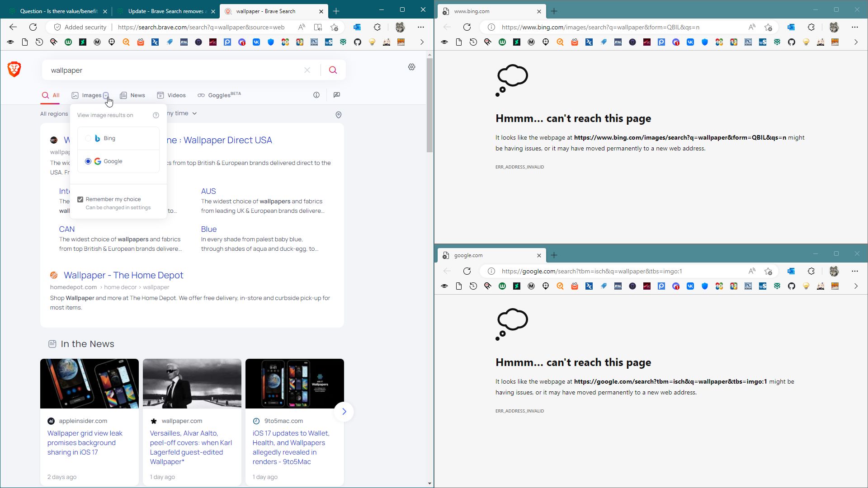The image size is (868, 488).
Task: Click the Brave lion logo
Action: pos(14,69)
